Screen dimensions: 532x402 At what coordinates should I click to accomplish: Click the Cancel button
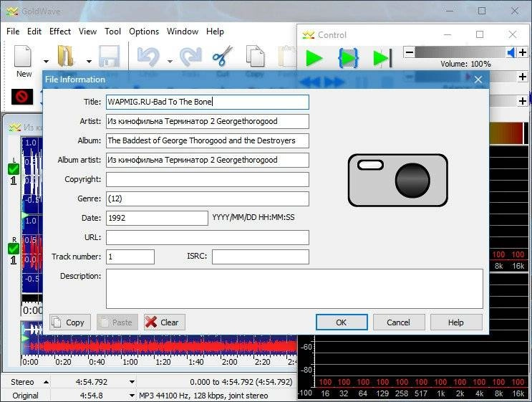click(399, 322)
